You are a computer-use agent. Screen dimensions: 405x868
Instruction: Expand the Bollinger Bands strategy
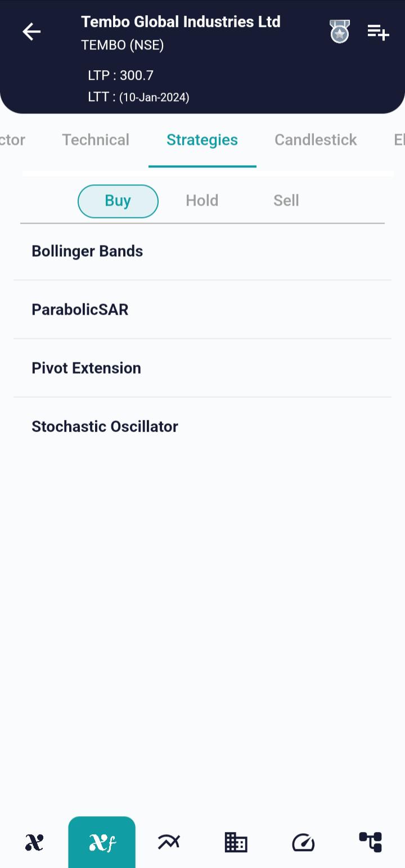pos(87,251)
